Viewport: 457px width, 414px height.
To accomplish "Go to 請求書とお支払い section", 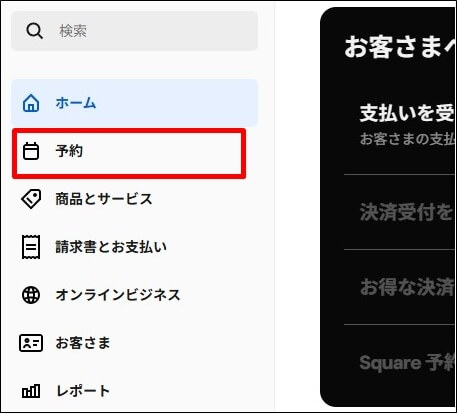I will pyautogui.click(x=134, y=247).
